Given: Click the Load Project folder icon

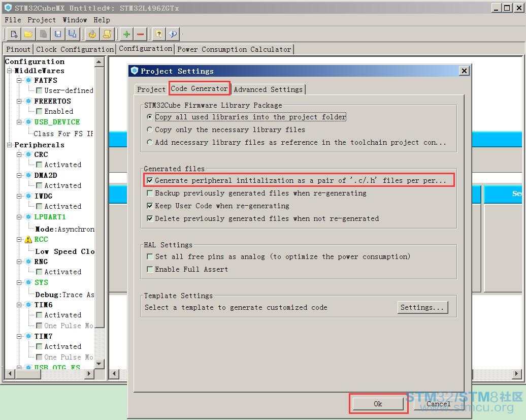Looking at the screenshot, I should pos(28,34).
